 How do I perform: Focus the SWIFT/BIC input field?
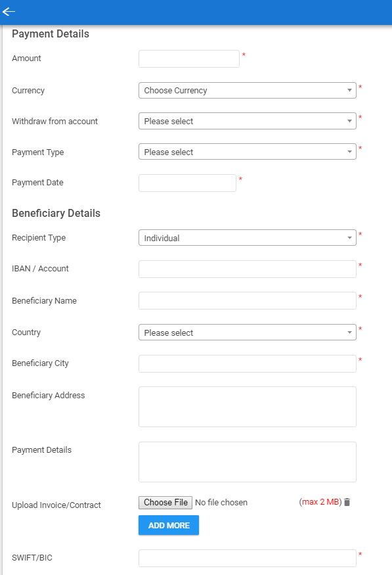[248, 558]
